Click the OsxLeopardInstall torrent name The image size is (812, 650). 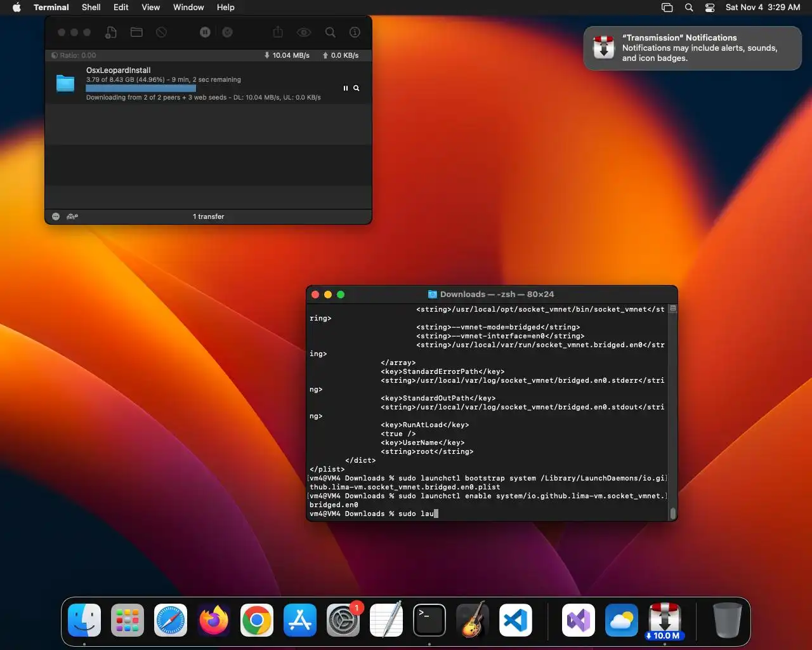pyautogui.click(x=119, y=70)
